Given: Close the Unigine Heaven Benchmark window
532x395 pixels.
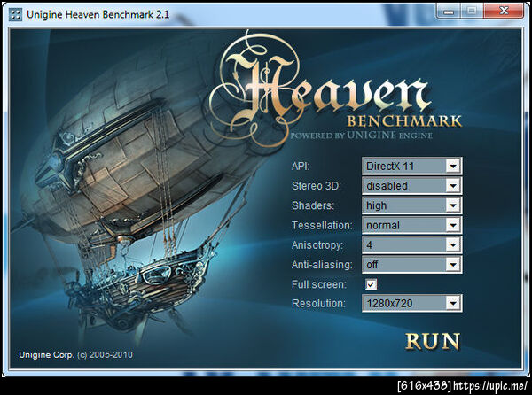Looking at the screenshot, I should tap(504, 12).
